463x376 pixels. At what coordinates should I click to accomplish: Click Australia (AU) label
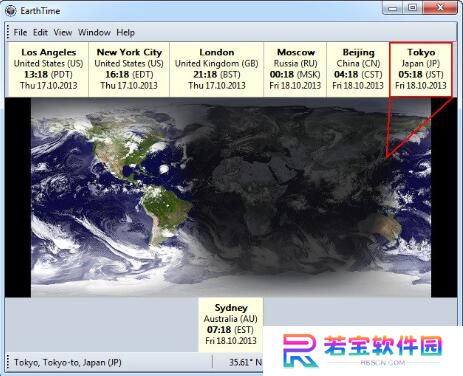231,319
